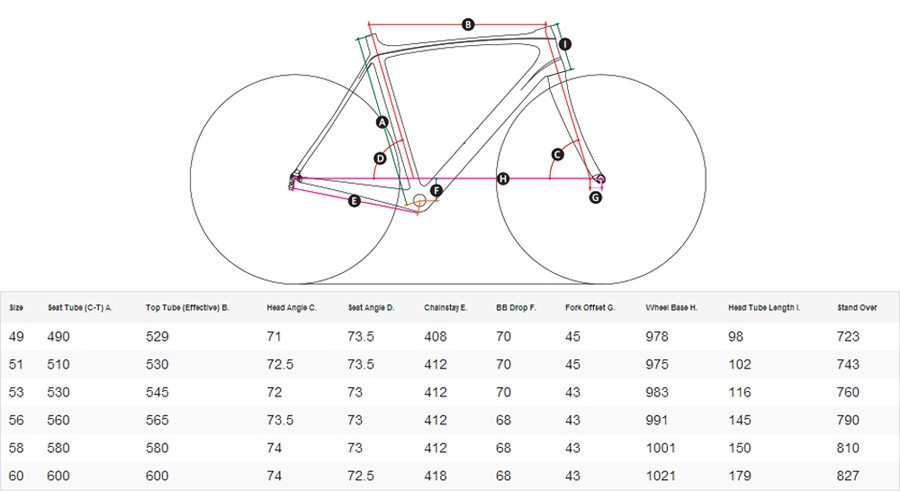Select the circled I head tube marker
The image size is (900, 491).
click(565, 44)
